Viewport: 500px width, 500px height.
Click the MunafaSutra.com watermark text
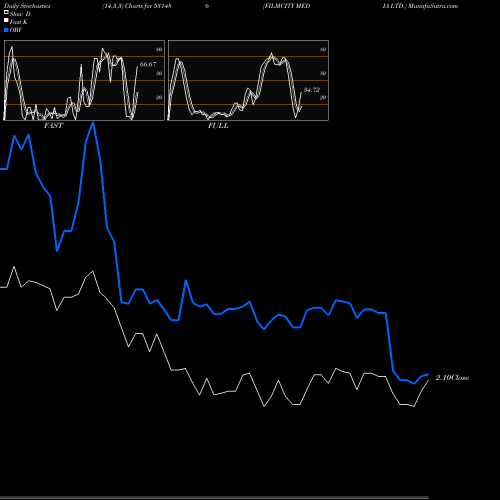[x=433, y=6]
